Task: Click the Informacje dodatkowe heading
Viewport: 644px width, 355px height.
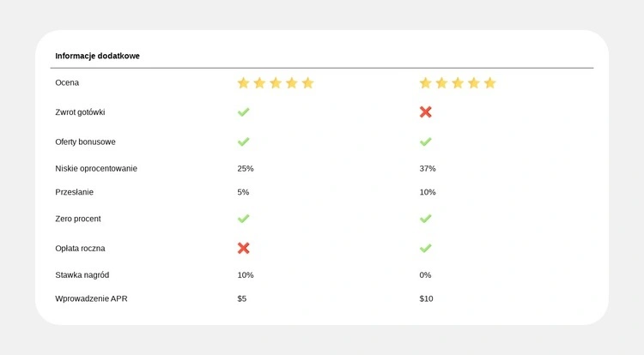Action: [x=97, y=56]
